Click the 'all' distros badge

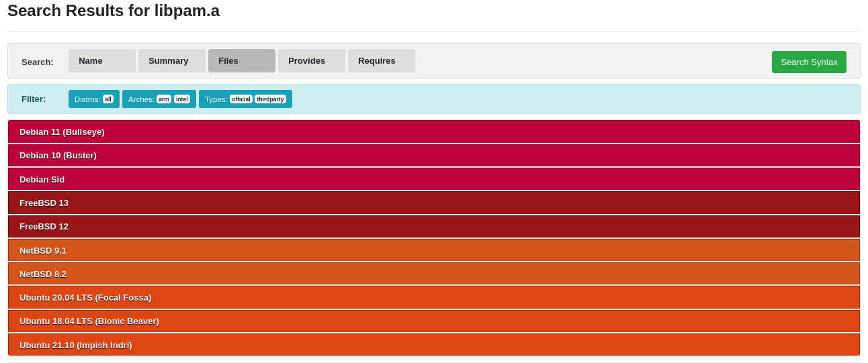[x=108, y=99]
